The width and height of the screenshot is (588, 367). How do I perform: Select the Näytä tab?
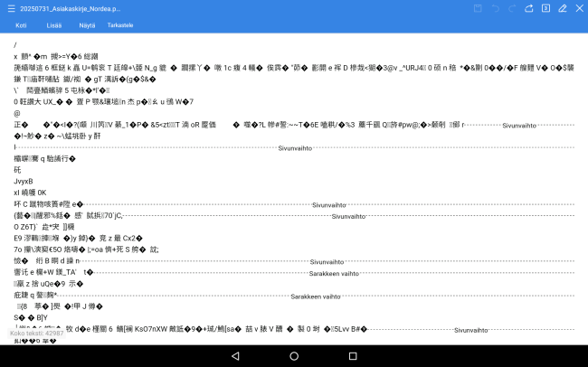click(x=87, y=25)
